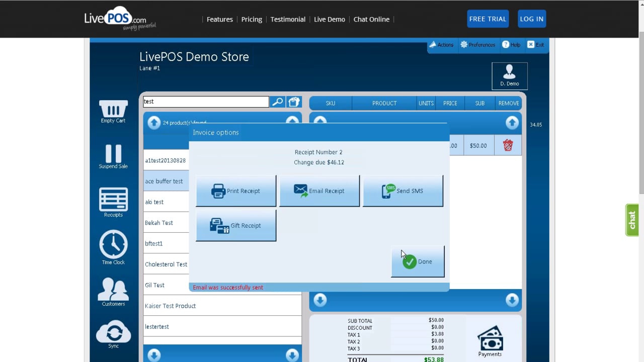
Task: Click the Help question mark item
Action: [511, 45]
